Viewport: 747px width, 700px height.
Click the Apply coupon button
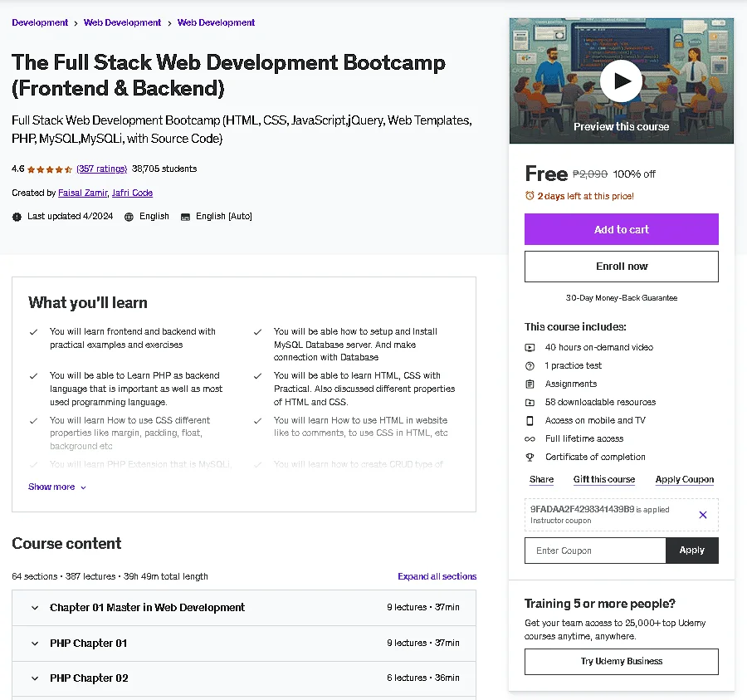click(x=691, y=551)
